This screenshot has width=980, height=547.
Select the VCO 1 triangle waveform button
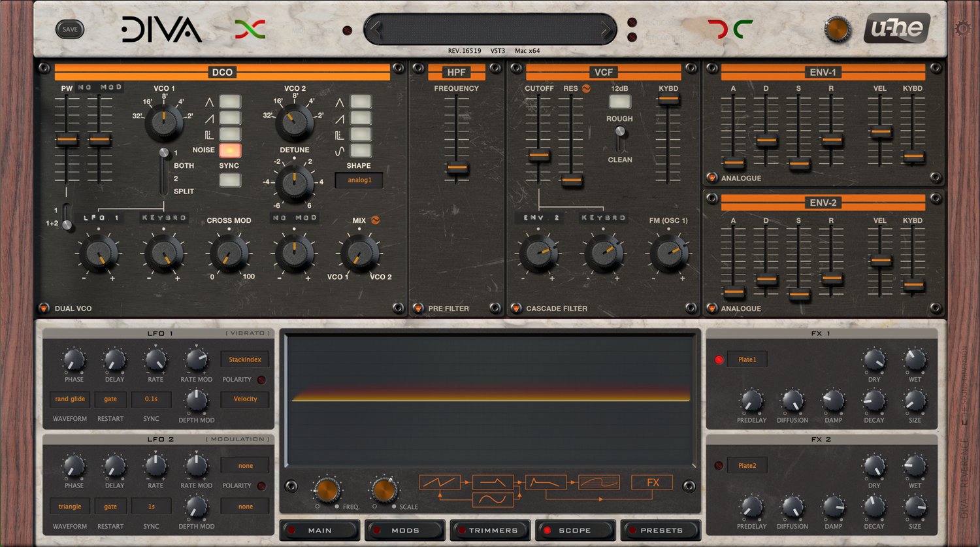230,102
